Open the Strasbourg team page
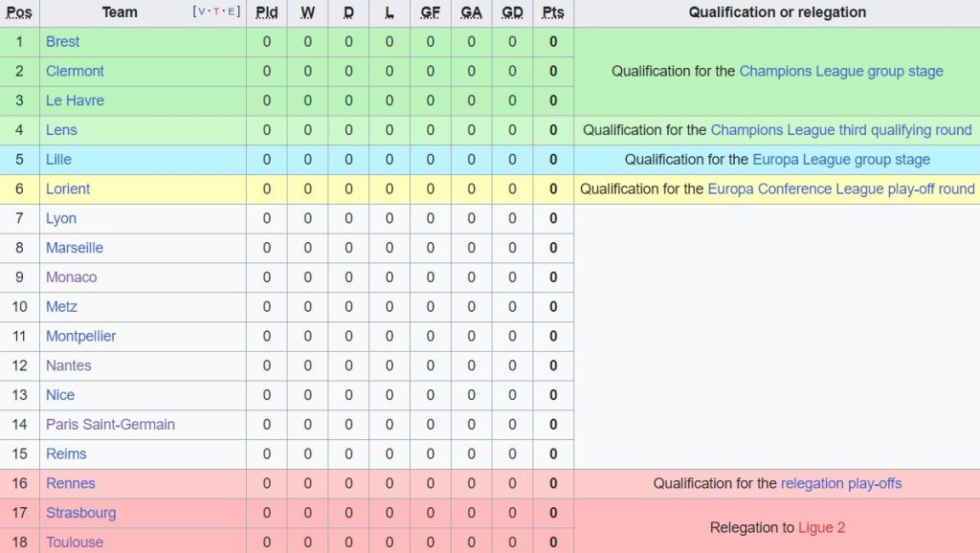 (80, 513)
